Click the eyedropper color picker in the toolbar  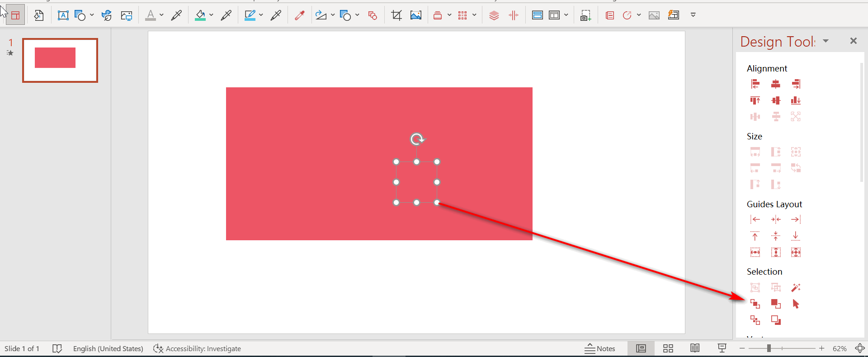299,15
